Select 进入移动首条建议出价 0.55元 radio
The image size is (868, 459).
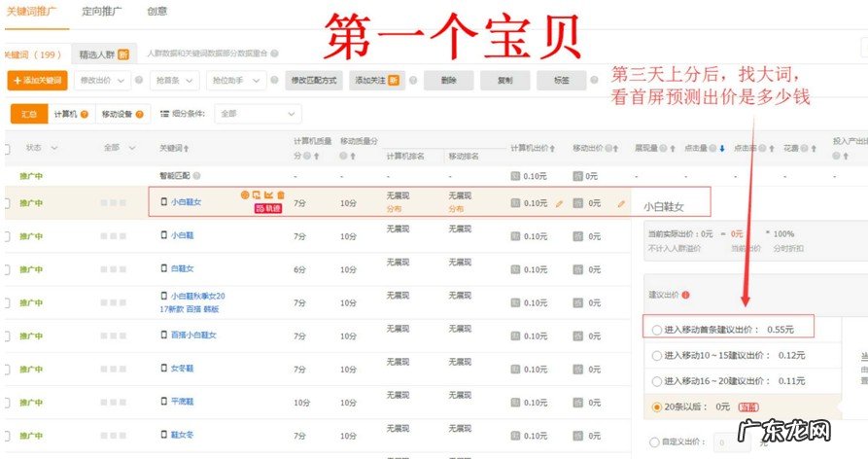(656, 330)
